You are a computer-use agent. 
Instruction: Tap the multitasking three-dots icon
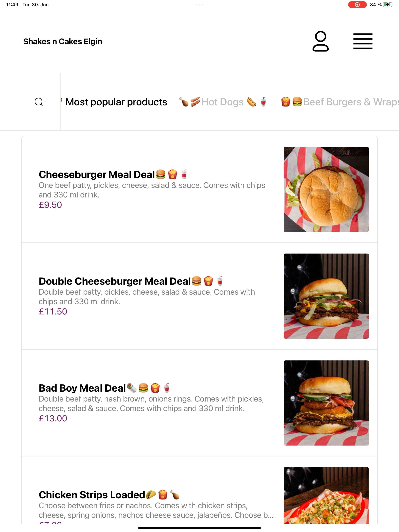[199, 4]
